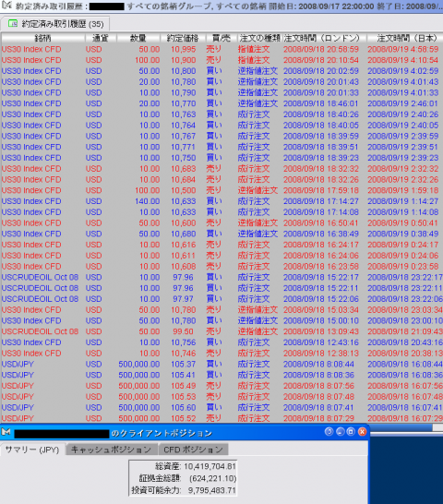This screenshot has height=504, width=443.
Task: Maximize the client position window
Action: pyautogui.click(x=351, y=432)
